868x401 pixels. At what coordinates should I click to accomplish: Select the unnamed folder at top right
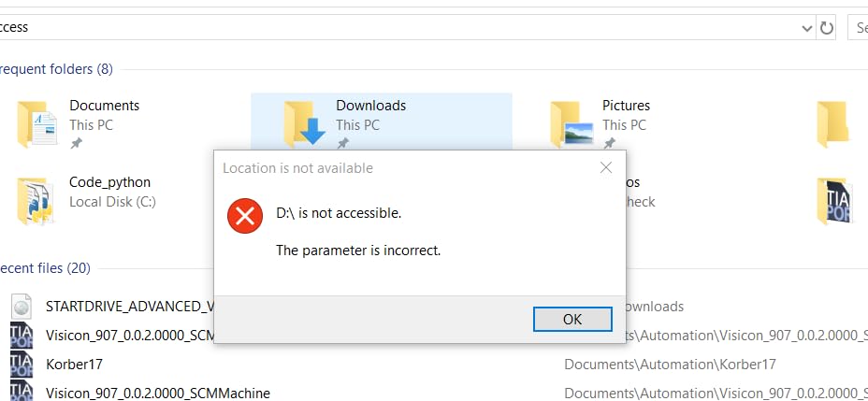pyautogui.click(x=832, y=124)
